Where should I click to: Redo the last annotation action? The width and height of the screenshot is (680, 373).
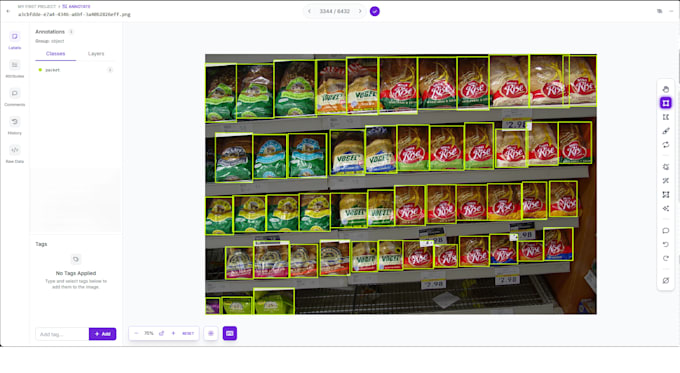click(x=666, y=258)
